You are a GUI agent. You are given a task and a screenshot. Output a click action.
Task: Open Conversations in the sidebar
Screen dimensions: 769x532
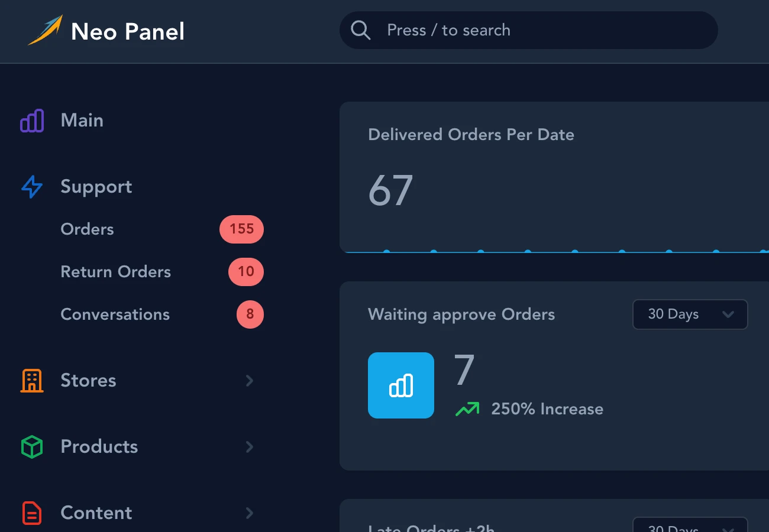tap(115, 314)
